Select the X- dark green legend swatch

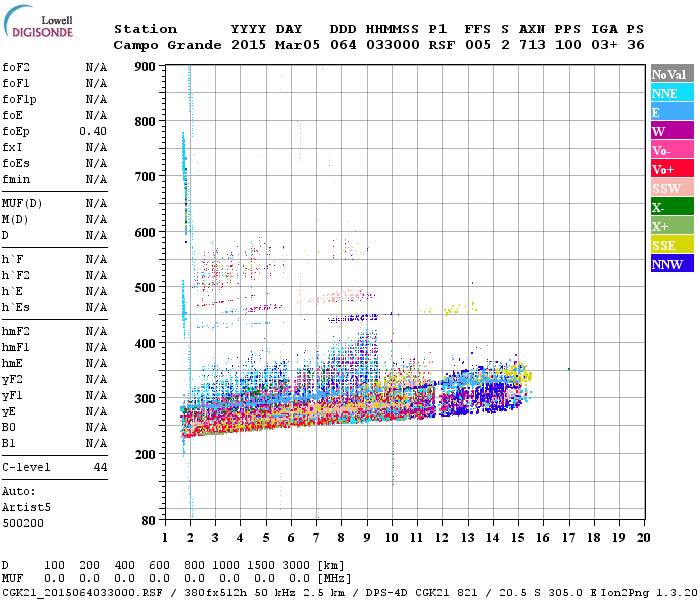click(672, 207)
